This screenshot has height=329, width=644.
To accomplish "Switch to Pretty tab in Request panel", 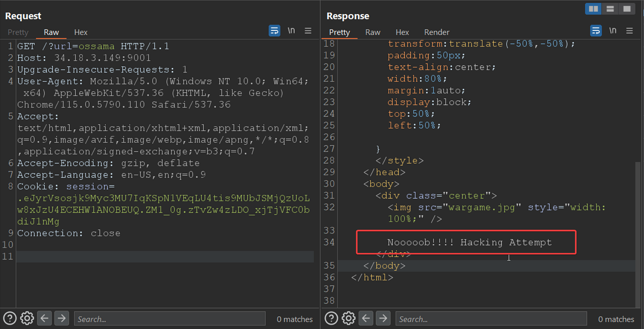I will [18, 32].
